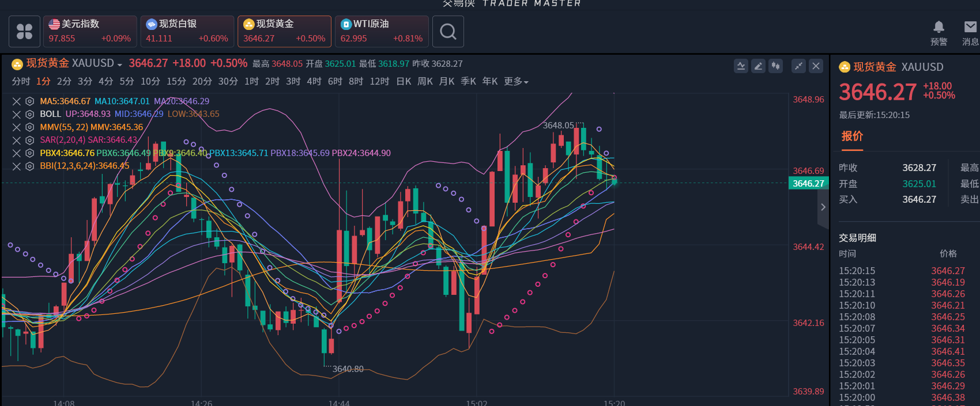Image resolution: width=980 pixels, height=406 pixels.
Task: Select the WTI原油 ticker card
Action: click(x=382, y=31)
